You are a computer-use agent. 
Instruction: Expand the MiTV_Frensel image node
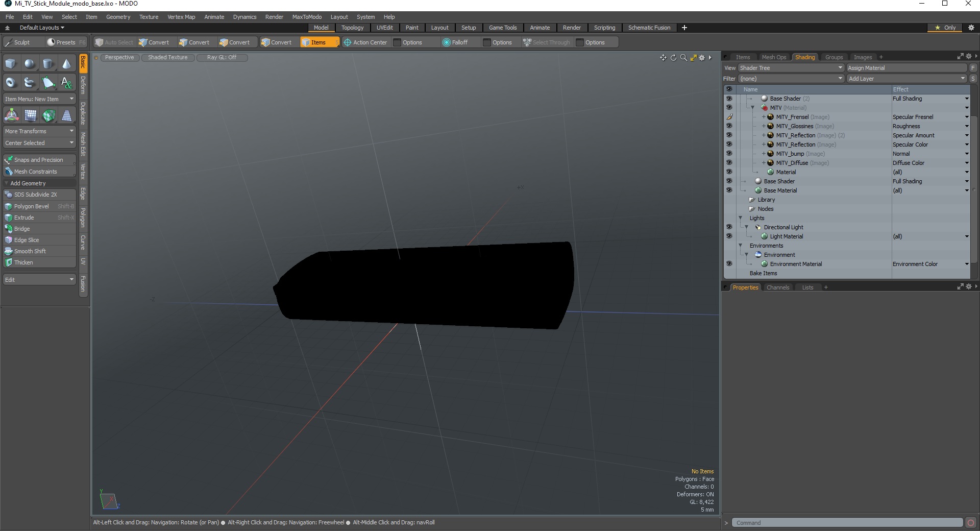pyautogui.click(x=764, y=117)
